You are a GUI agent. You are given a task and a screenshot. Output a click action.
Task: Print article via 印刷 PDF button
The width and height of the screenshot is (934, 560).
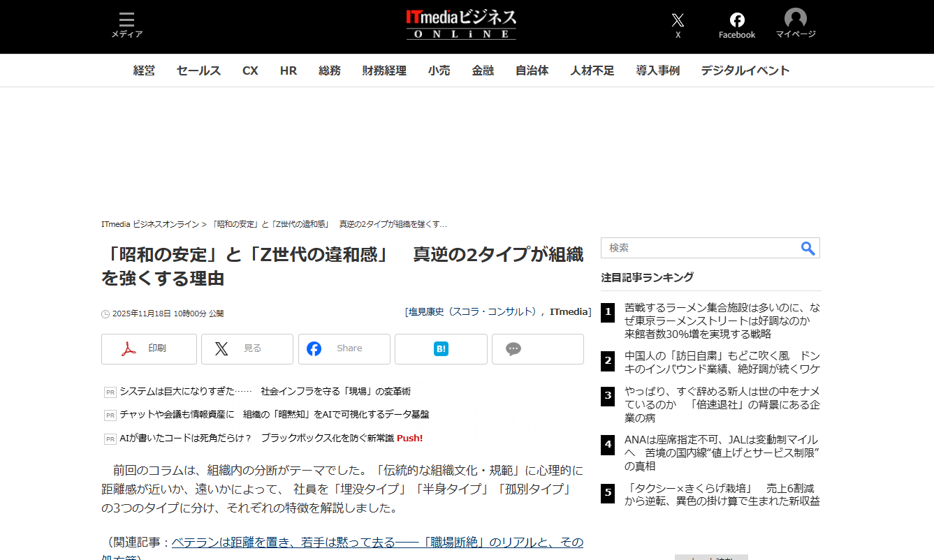click(149, 349)
